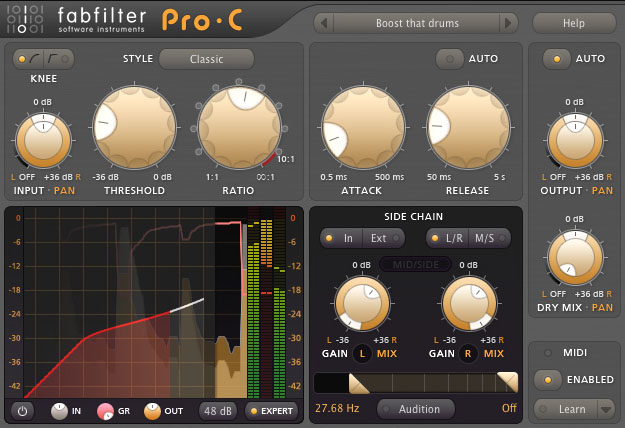
Task: Click the 27.68 Hz frequency value
Action: pyautogui.click(x=337, y=408)
